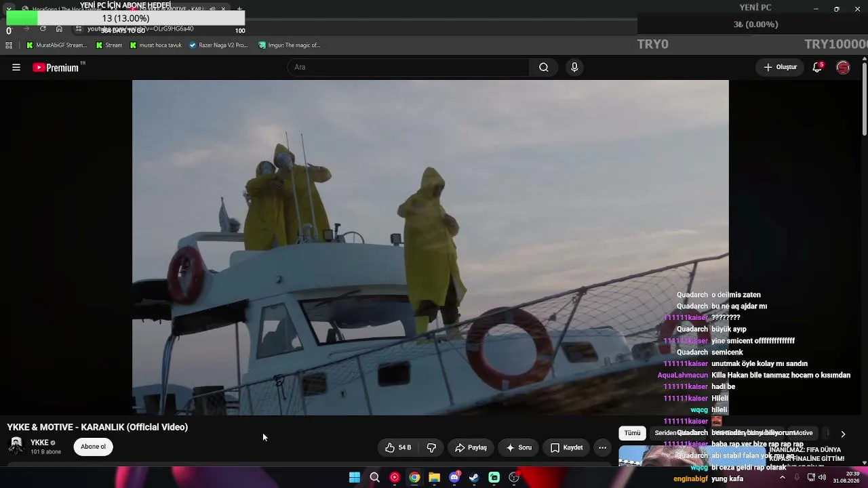Subscribe with the Abone ol button
The image size is (868, 488).
94,447
